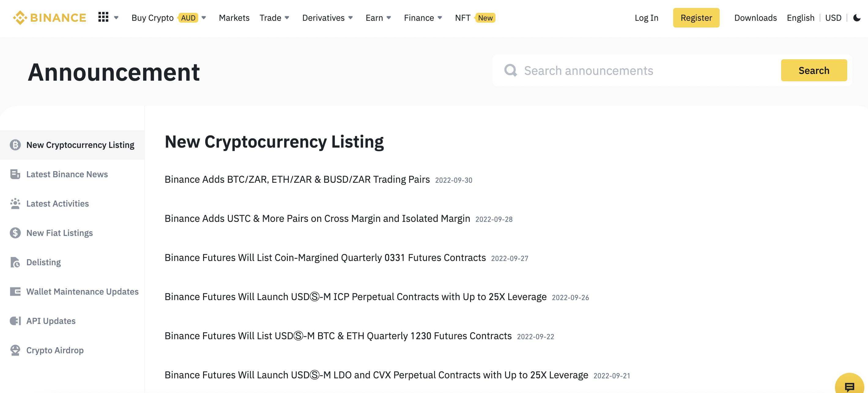
Task: Click the Latest Binance News sidebar icon
Action: point(15,174)
